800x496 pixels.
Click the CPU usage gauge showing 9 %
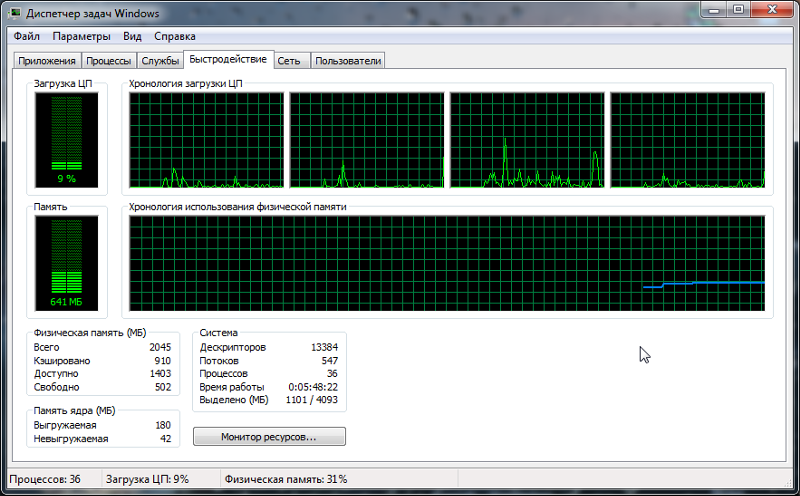coord(66,140)
